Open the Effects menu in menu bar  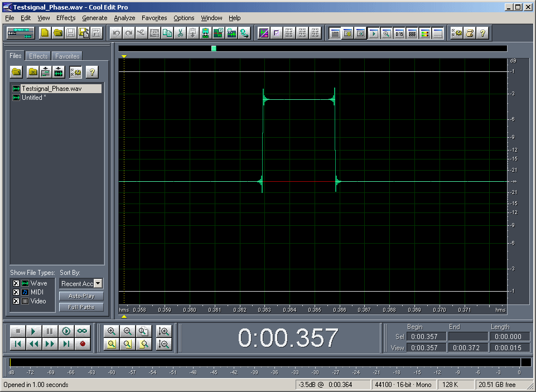tap(66, 18)
